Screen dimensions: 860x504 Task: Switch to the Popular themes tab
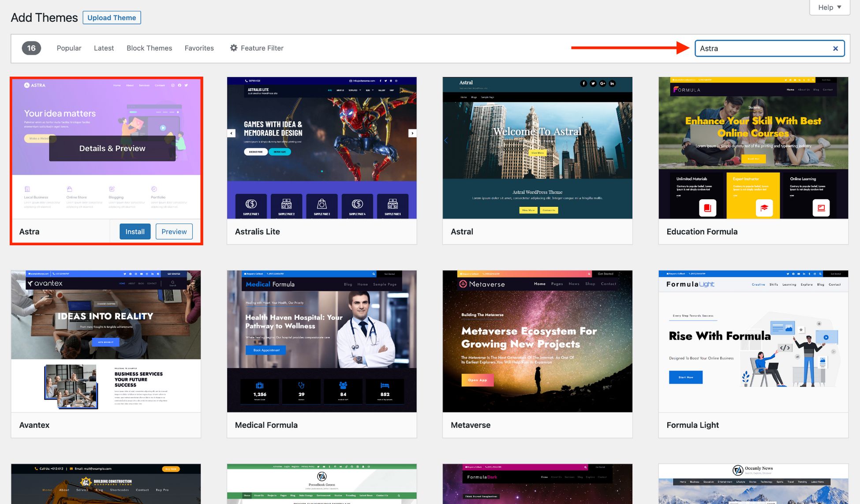pos(69,48)
